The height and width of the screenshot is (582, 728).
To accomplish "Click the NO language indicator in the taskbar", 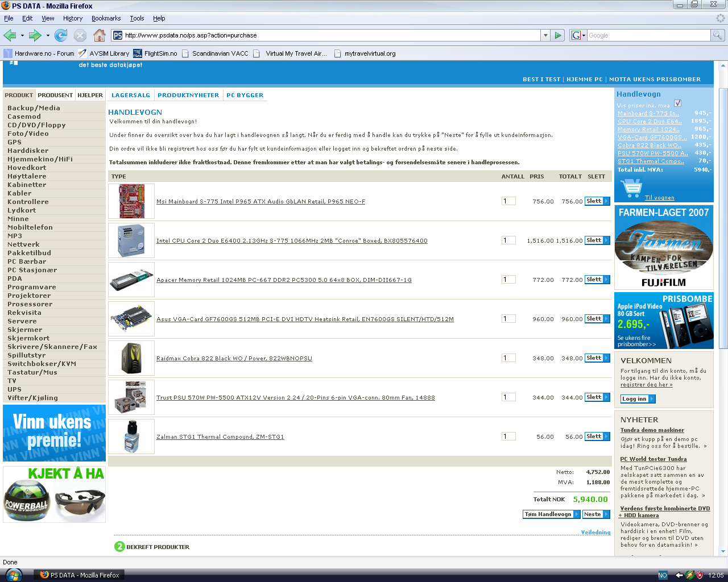I will point(663,575).
